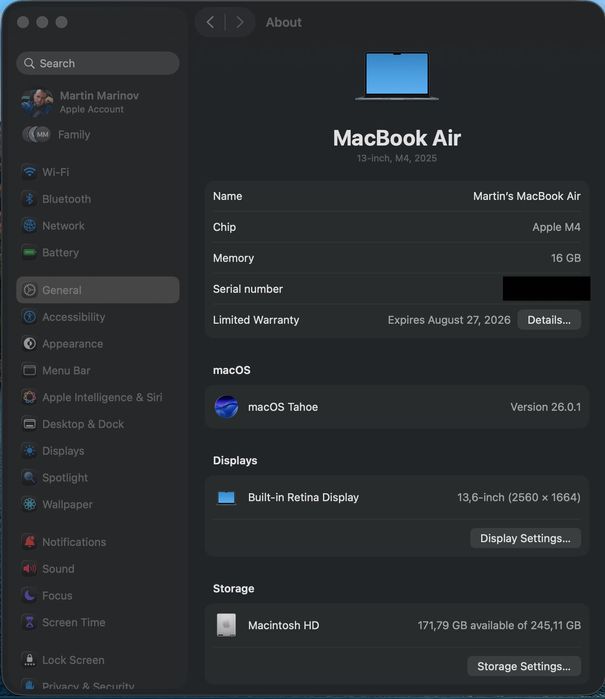Screen dimensions: 605x699
Task: Click the About window title
Action: [284, 22]
